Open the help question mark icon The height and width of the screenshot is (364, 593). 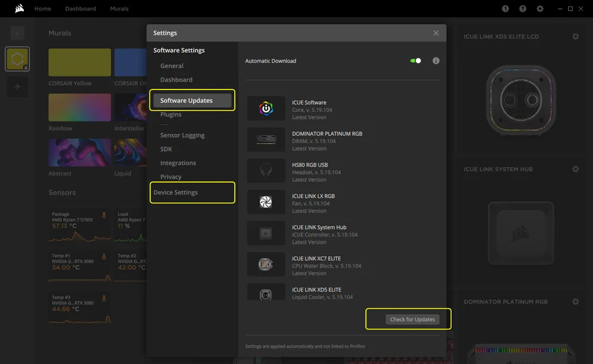[x=522, y=9]
